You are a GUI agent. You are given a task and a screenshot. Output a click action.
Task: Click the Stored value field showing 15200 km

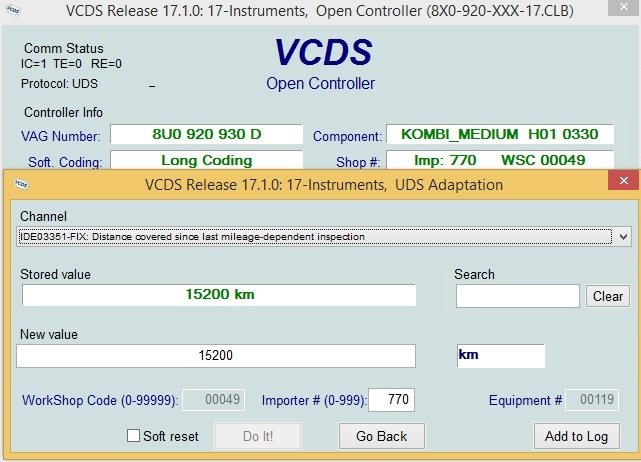pyautogui.click(x=219, y=295)
